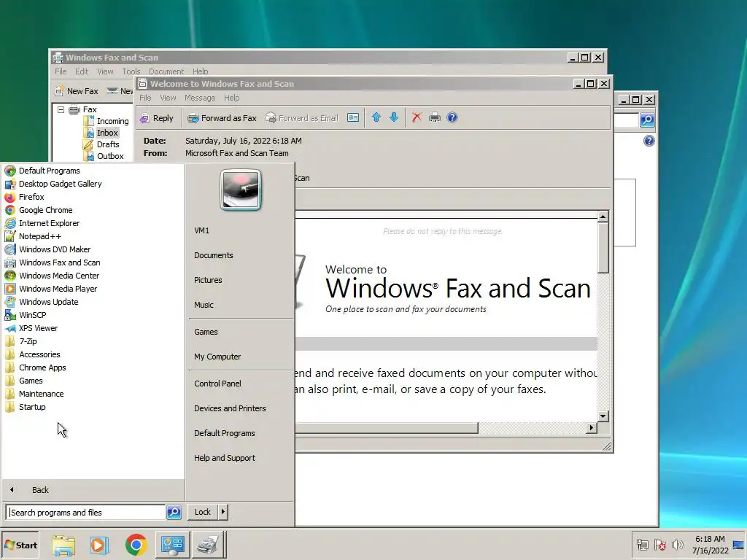The width and height of the screenshot is (747, 560).
Task: Open help from blue question toolbar icon
Action: click(x=452, y=117)
